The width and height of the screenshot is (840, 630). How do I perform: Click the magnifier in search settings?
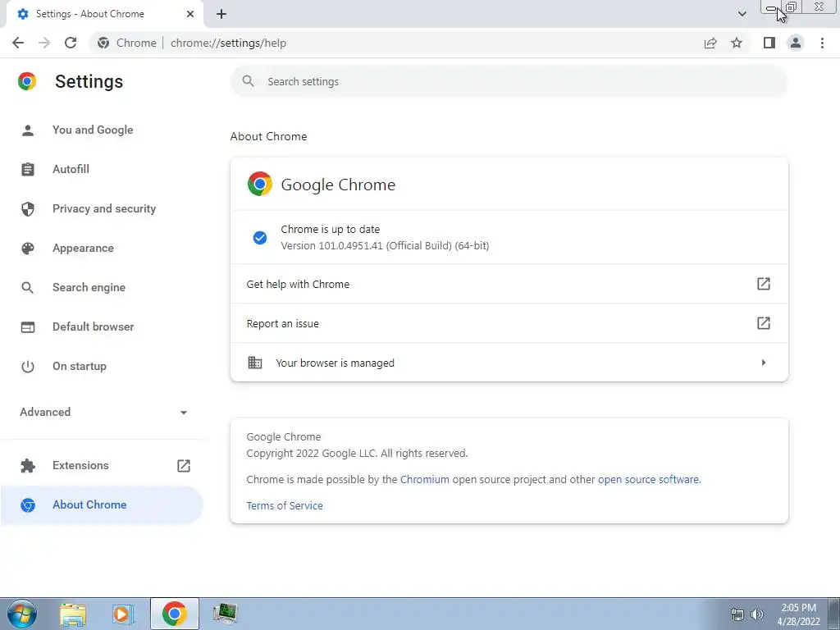point(248,81)
